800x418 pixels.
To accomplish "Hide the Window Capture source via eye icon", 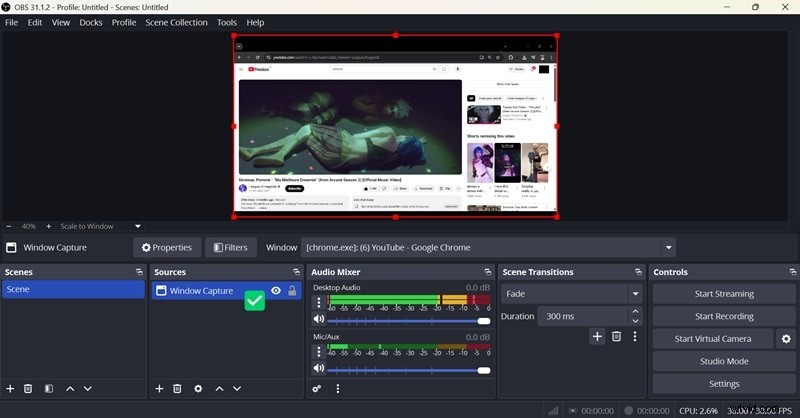I will [x=276, y=291].
